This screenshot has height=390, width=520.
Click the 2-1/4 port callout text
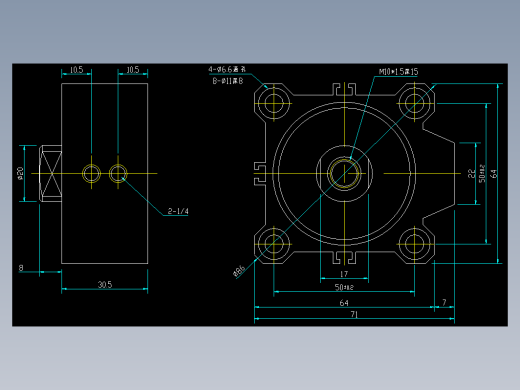178,211
